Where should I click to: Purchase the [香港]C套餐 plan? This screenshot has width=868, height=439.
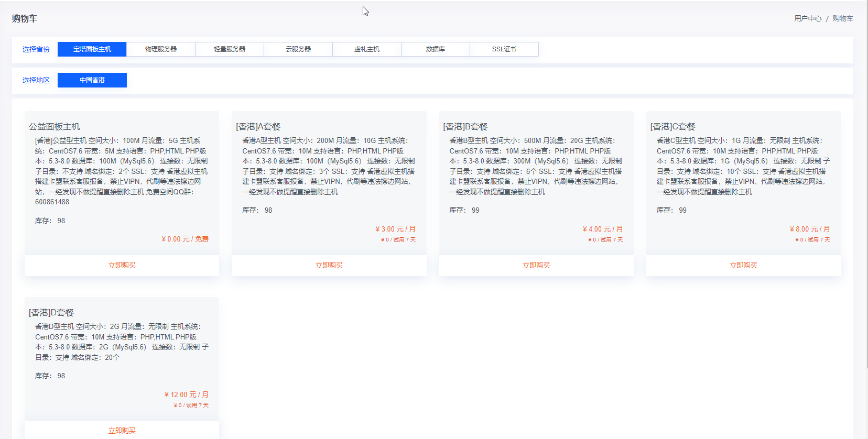click(x=743, y=265)
